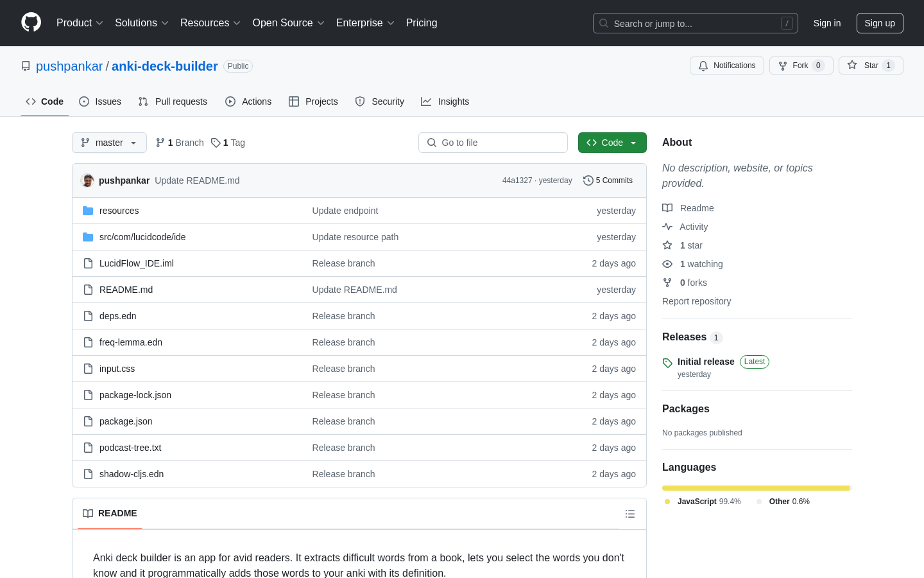Fork the repository
The image size is (924, 578).
[x=801, y=66]
